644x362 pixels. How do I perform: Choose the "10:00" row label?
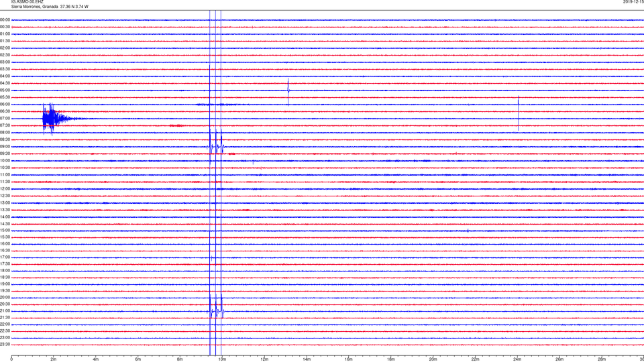click(x=5, y=160)
